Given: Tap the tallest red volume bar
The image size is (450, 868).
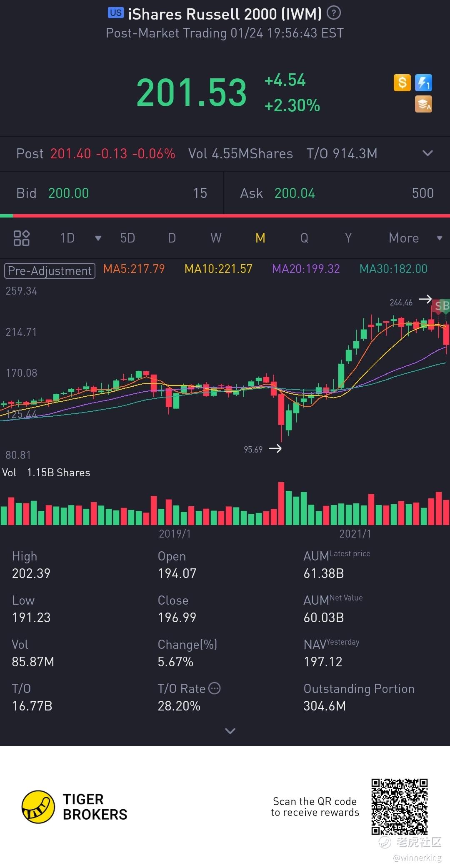Looking at the screenshot, I should click(281, 503).
